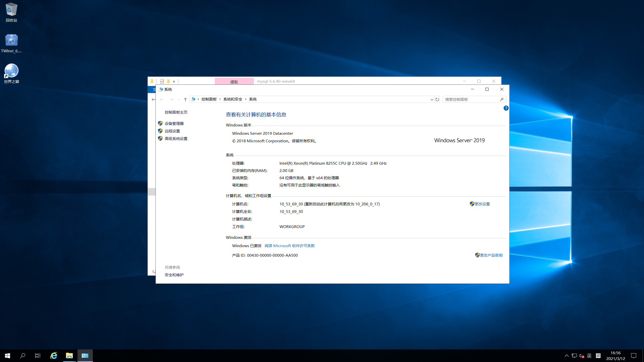644x362 pixels.
Task: Open the Recycle Bin desktop icon
Action: (x=11, y=12)
